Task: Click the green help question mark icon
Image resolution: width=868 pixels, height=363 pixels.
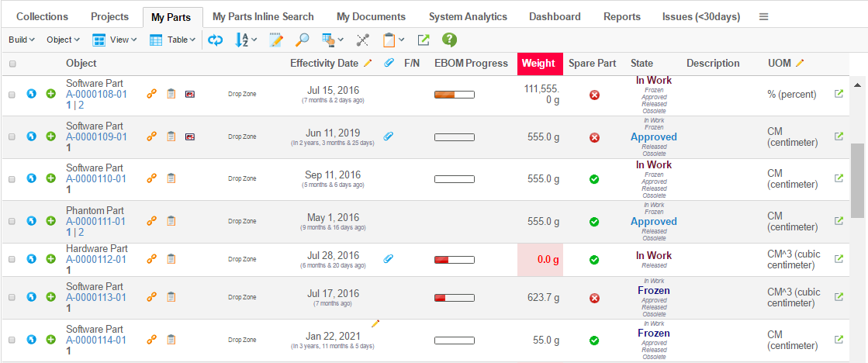Action: (449, 40)
